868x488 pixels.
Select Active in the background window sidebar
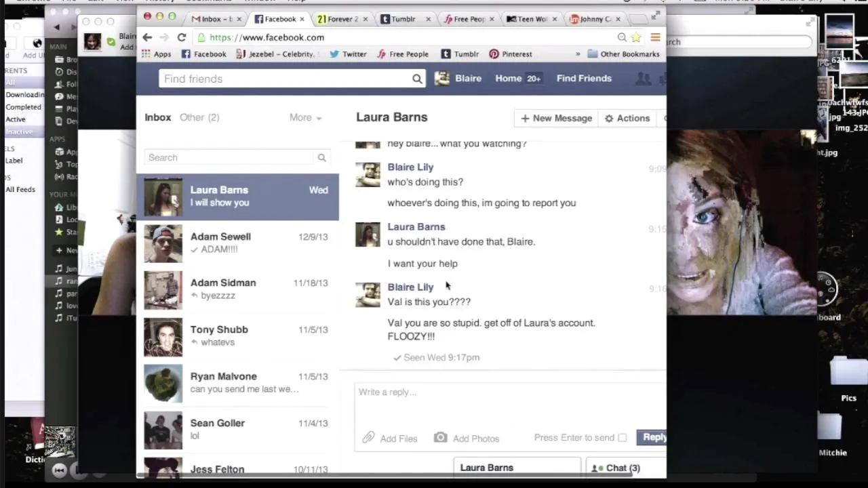pyautogui.click(x=16, y=119)
